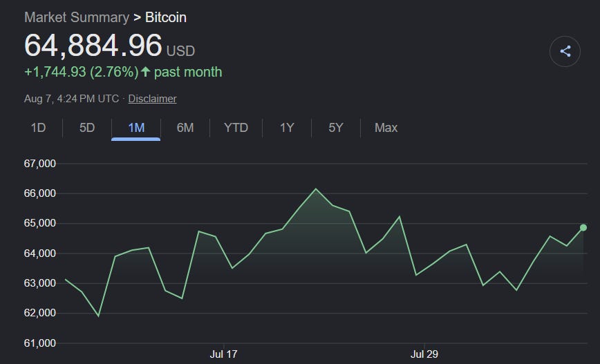Image resolution: width=600 pixels, height=364 pixels.
Task: Click the 62,000 y-axis label
Action: click(x=40, y=313)
